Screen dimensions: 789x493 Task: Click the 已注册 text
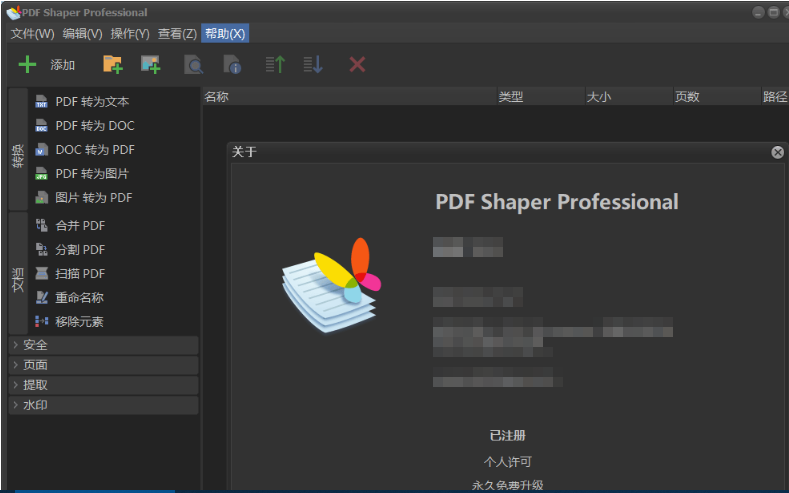(x=508, y=436)
